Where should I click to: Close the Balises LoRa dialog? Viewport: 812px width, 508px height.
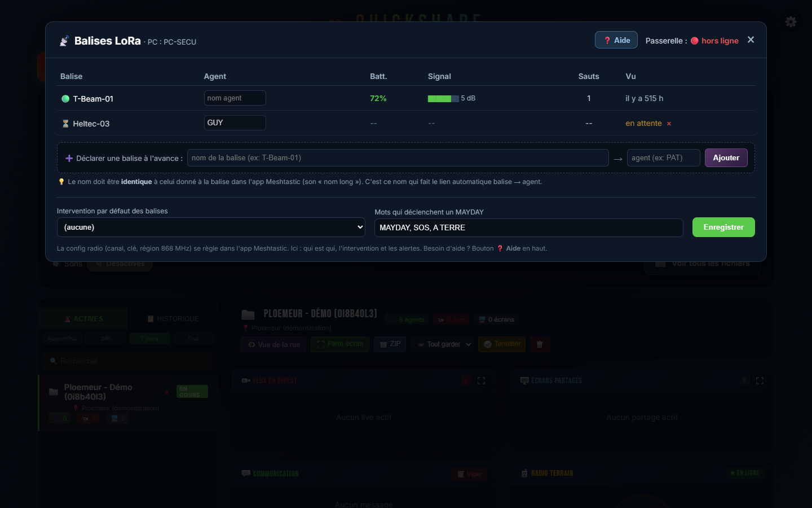point(751,40)
